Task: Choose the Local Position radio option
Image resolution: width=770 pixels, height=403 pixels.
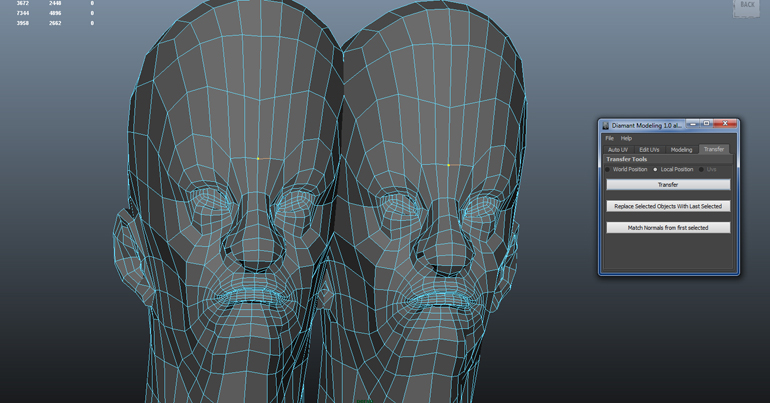Action: pyautogui.click(x=656, y=169)
